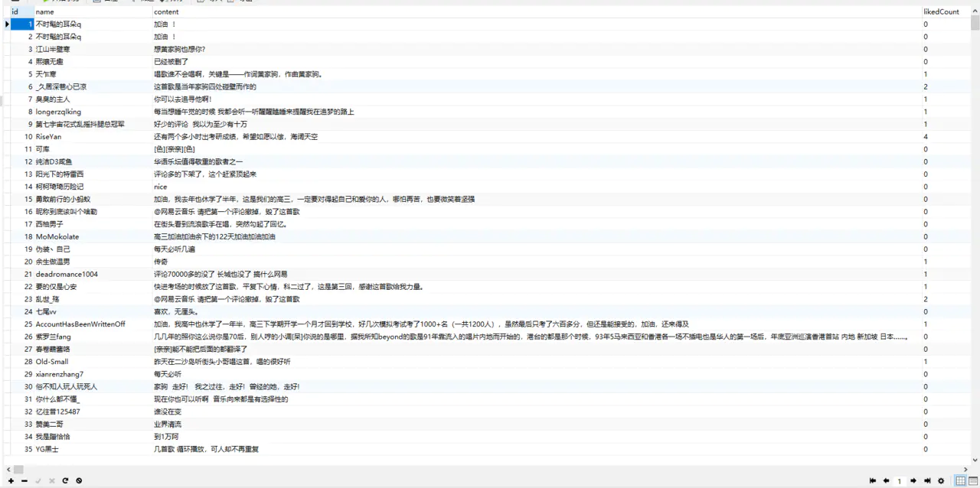Go to the first page of records

coord(872,481)
